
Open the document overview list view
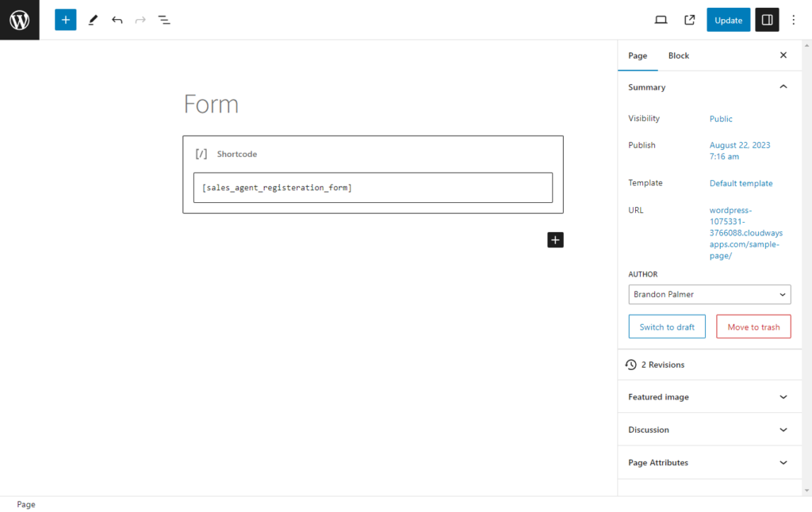click(163, 20)
